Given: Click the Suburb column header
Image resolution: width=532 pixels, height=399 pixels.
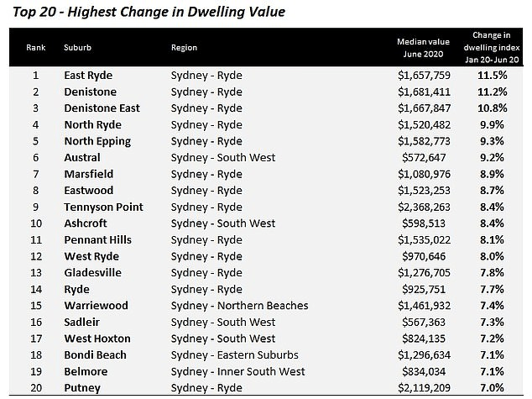Looking at the screenshot, I should (x=77, y=48).
